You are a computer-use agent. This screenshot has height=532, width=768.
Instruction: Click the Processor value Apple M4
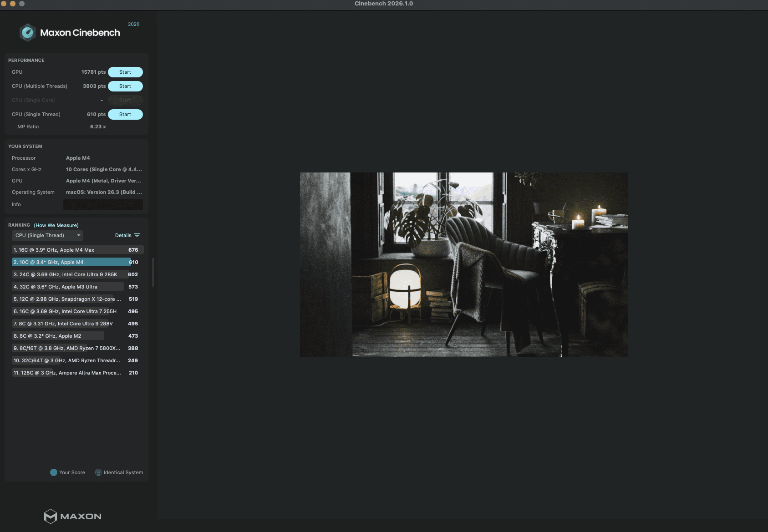[x=78, y=158]
